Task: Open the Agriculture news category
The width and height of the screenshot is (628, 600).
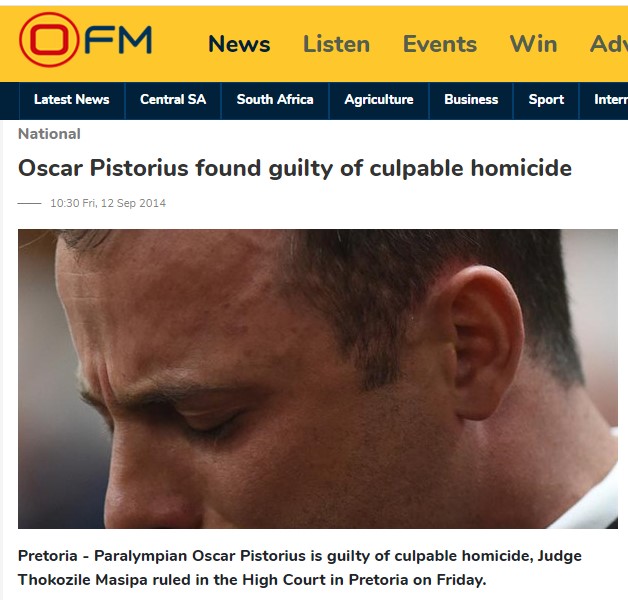Action: click(x=379, y=99)
